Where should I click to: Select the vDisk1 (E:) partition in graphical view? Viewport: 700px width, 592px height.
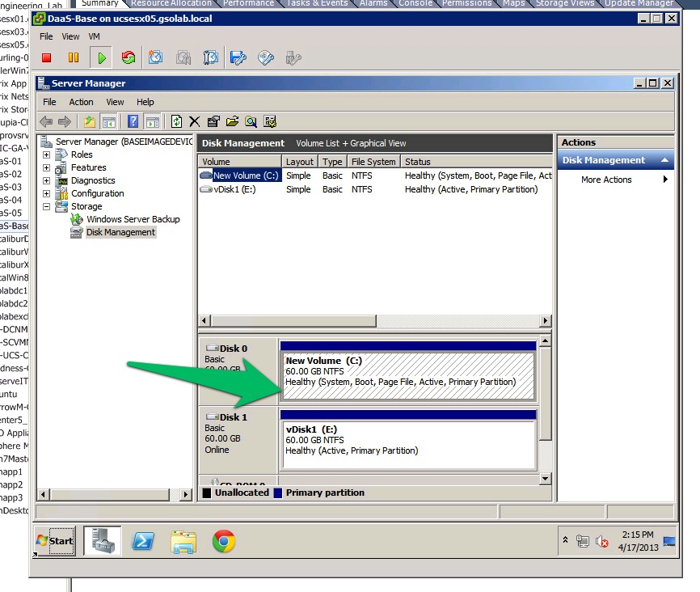(x=407, y=440)
